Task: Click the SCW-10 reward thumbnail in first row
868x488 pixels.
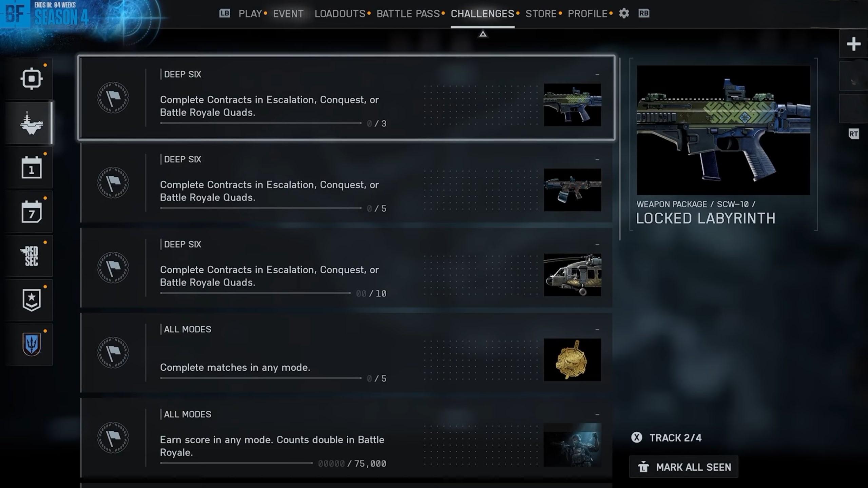Action: pyautogui.click(x=572, y=105)
